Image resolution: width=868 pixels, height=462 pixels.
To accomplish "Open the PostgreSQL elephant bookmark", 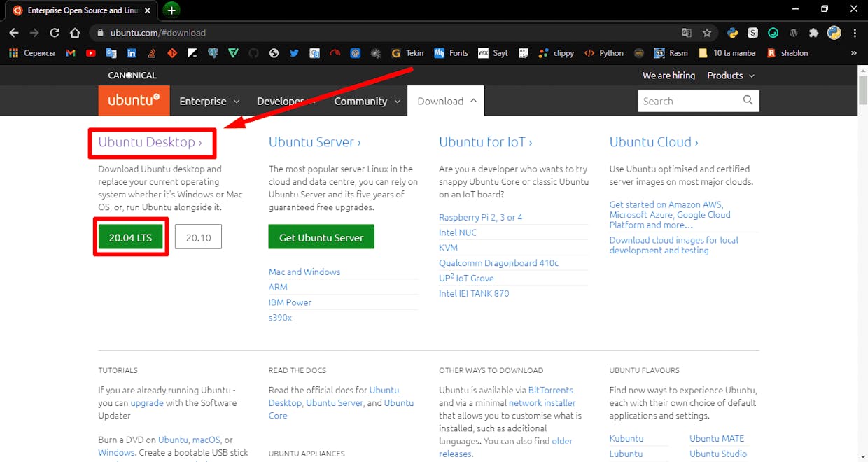I will tap(213, 52).
